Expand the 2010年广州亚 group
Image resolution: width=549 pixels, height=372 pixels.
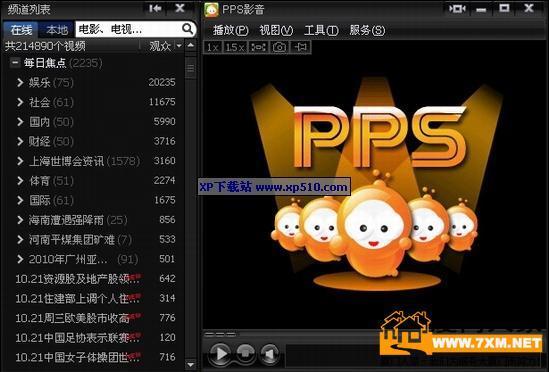tap(20, 259)
